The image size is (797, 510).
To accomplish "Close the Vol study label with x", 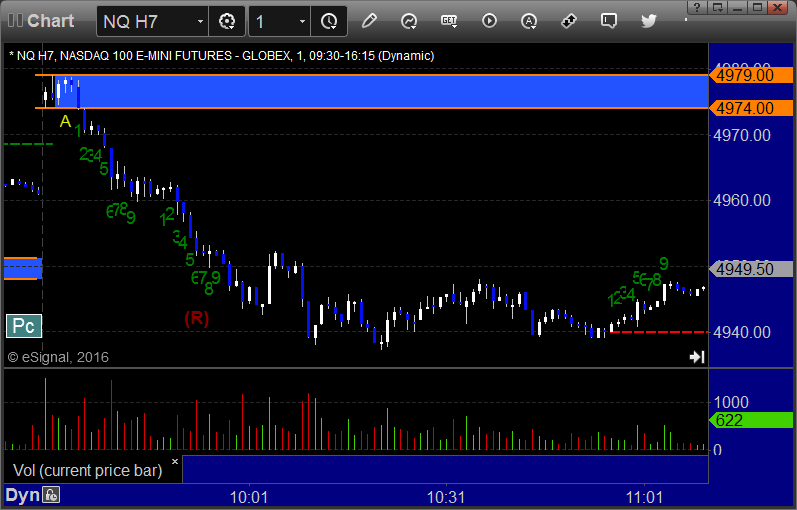I will (175, 461).
